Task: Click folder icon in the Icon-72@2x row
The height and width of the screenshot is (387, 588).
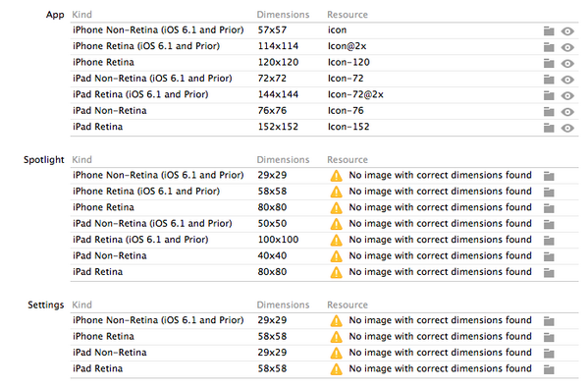Action: click(x=549, y=95)
